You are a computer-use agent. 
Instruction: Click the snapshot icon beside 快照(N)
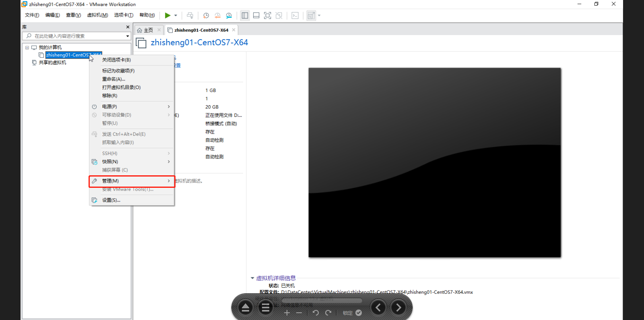tap(94, 162)
